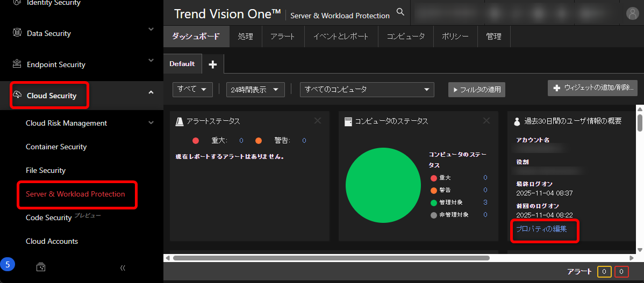
Task: Add a new dashboard tab with plus
Action: point(212,64)
